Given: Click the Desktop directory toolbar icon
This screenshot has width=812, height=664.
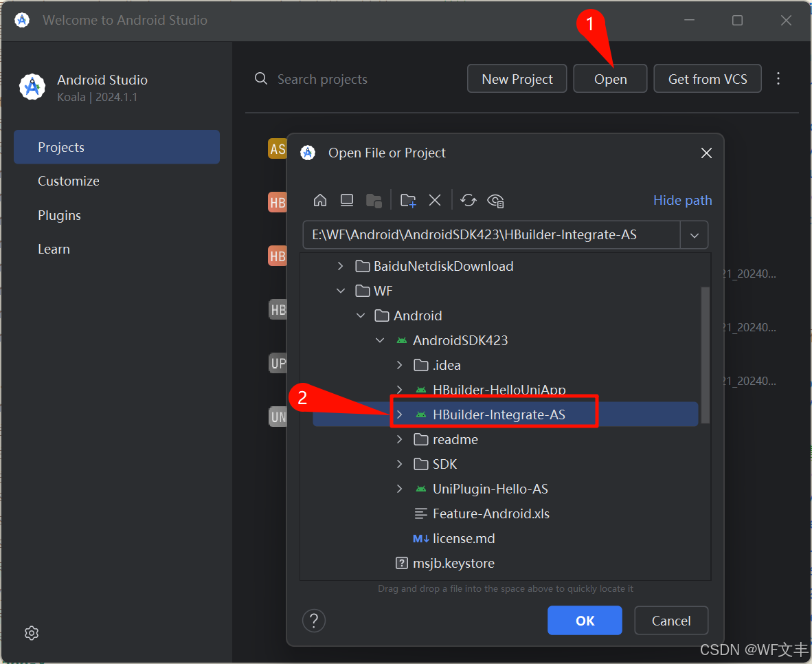Looking at the screenshot, I should 346,200.
